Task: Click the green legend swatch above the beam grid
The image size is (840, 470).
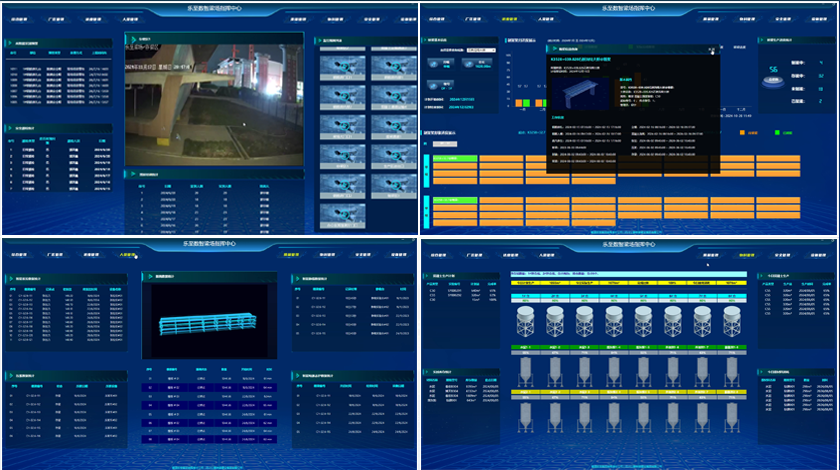Action: click(x=777, y=132)
